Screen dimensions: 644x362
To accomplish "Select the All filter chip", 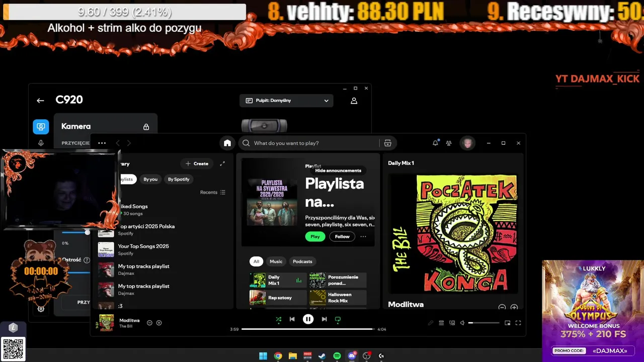I will [256, 261].
